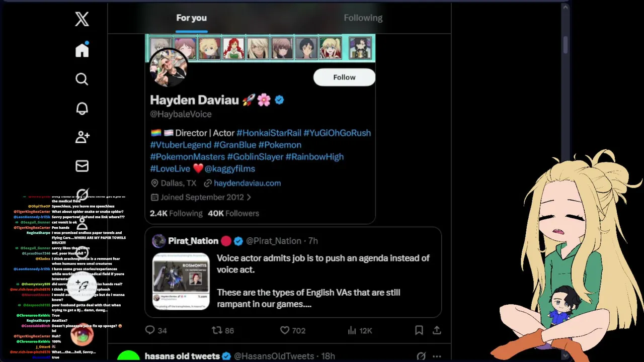This screenshot has width=644, height=362.
Task: Open more options on hasans old tweets post
Action: coord(437,356)
